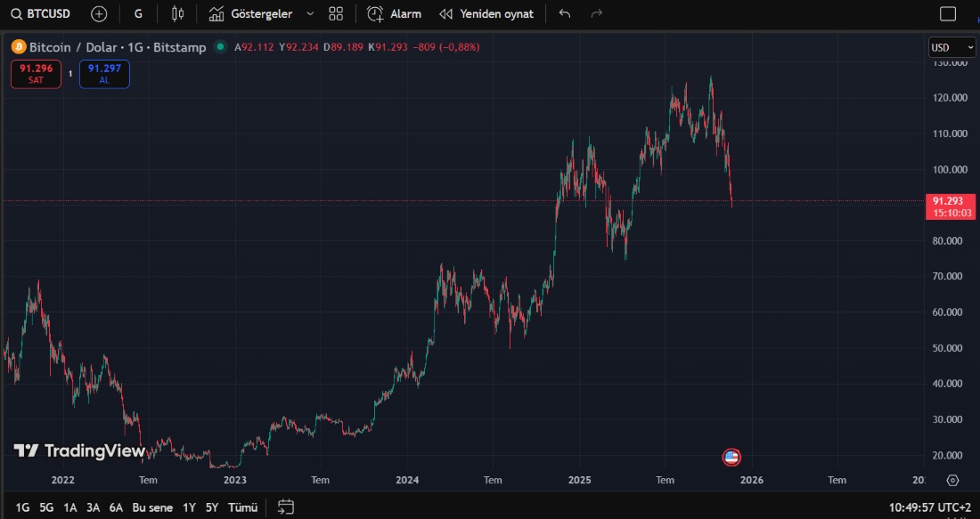980x519 pixels.
Task: Click the red SAT sell button
Action: (x=36, y=74)
